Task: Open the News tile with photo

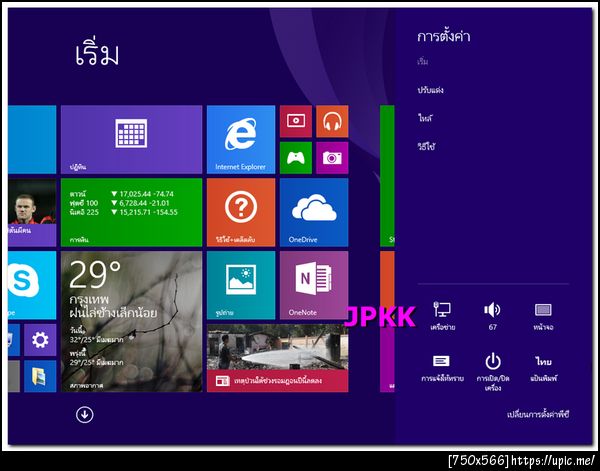Action: click(277, 358)
